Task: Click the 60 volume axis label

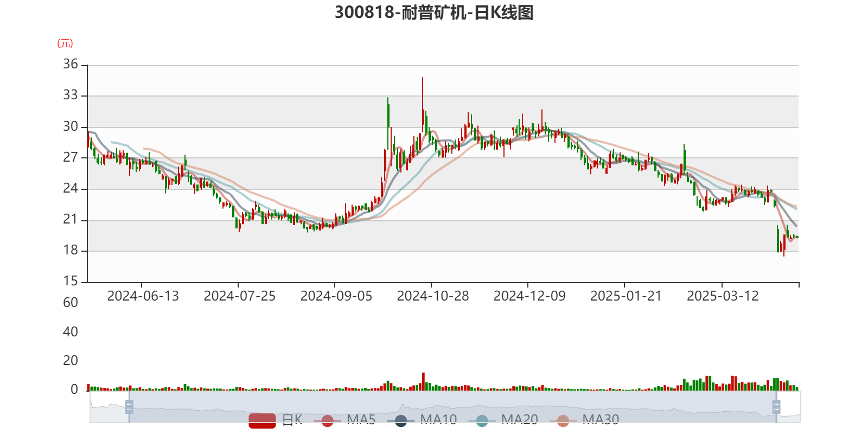Action: click(x=71, y=303)
